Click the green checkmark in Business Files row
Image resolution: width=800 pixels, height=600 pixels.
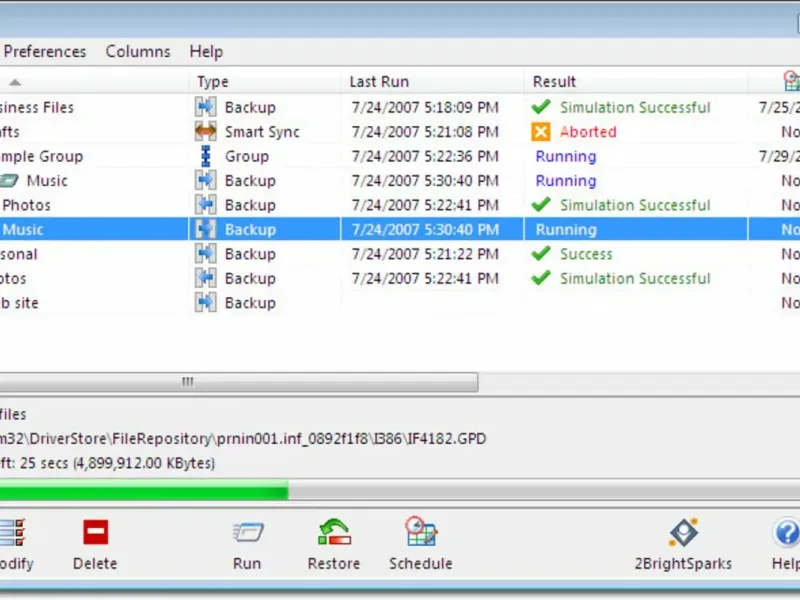tap(541, 107)
